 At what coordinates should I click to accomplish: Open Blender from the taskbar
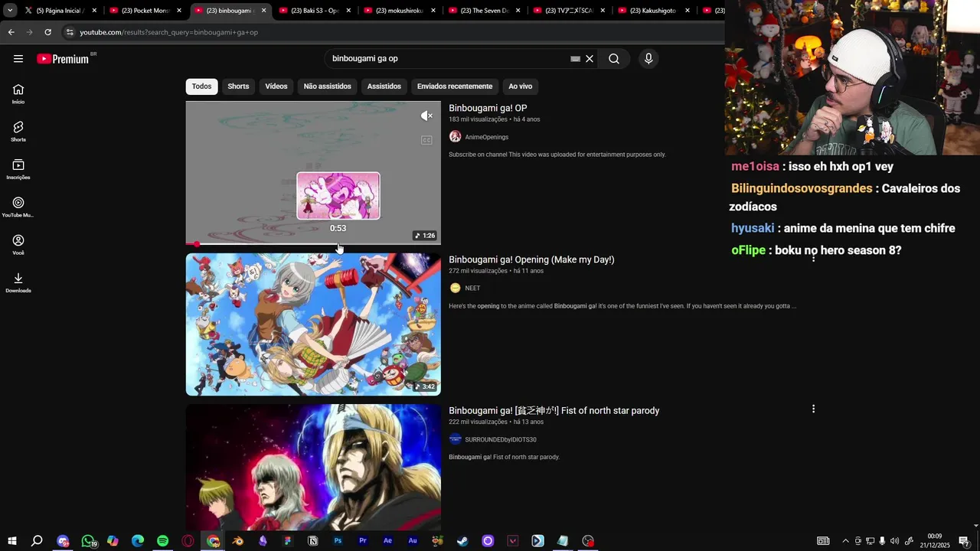[238, 541]
